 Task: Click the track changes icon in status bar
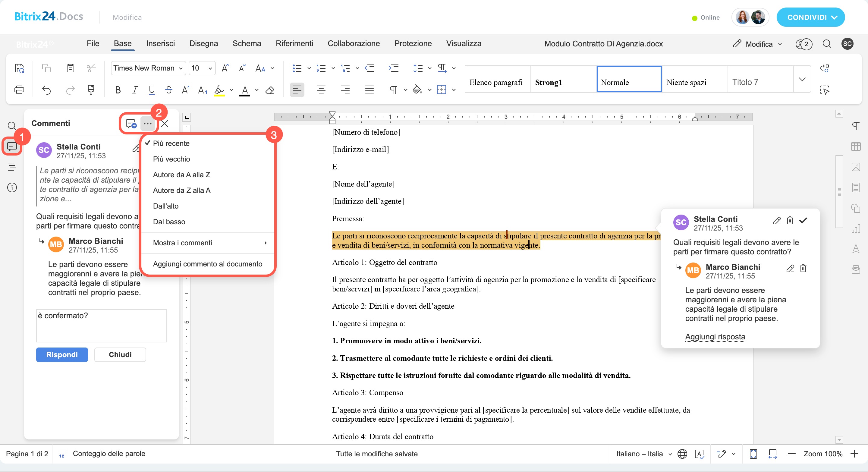721,454
